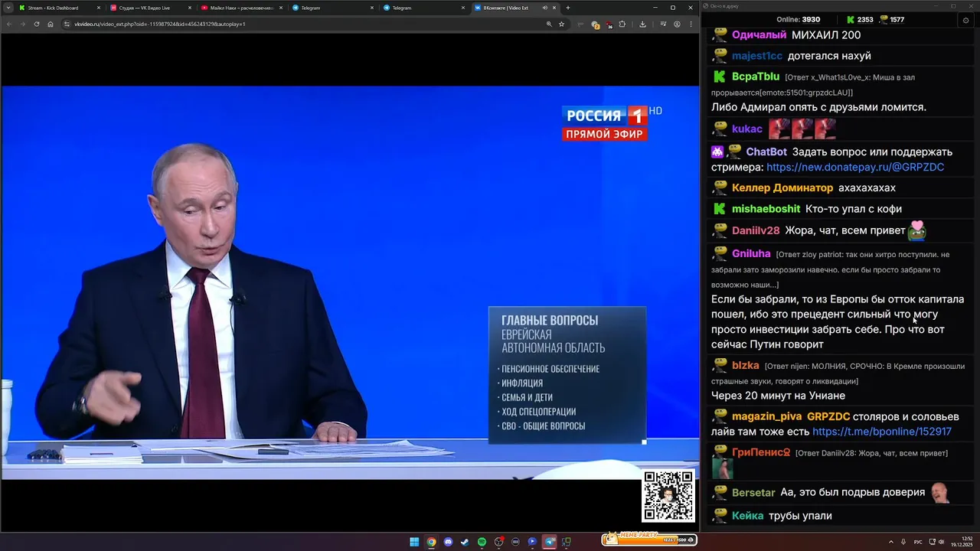The image size is (980, 551).
Task: Click username majest1cc in chat
Action: pos(757,56)
